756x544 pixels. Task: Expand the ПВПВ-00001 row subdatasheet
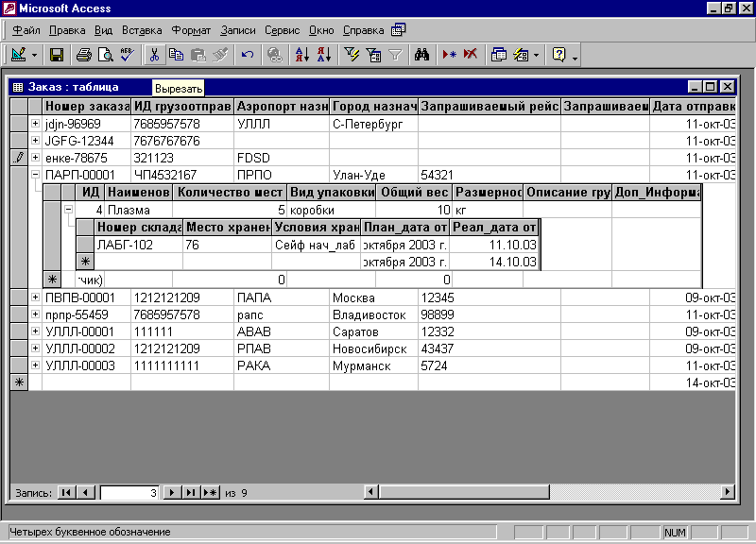tap(35, 297)
